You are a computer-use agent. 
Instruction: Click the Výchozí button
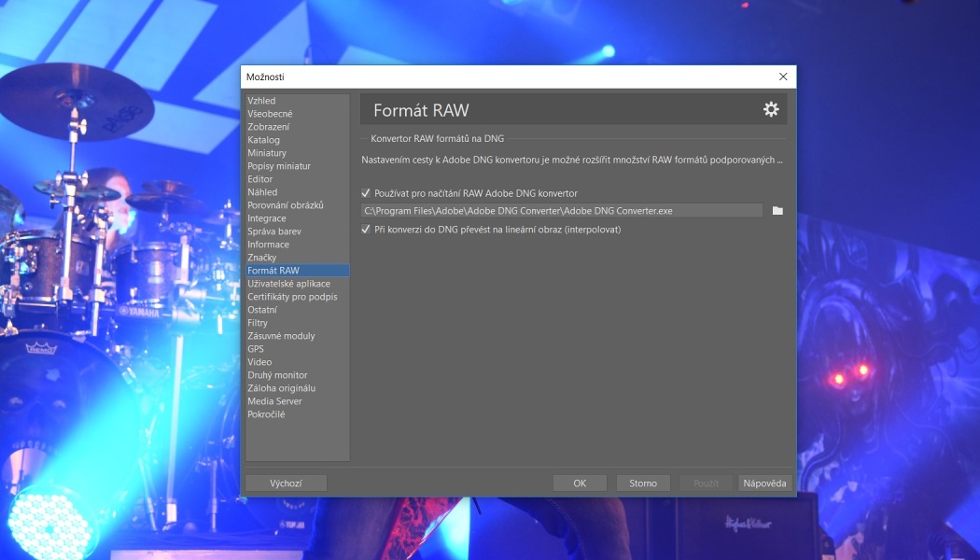(286, 483)
